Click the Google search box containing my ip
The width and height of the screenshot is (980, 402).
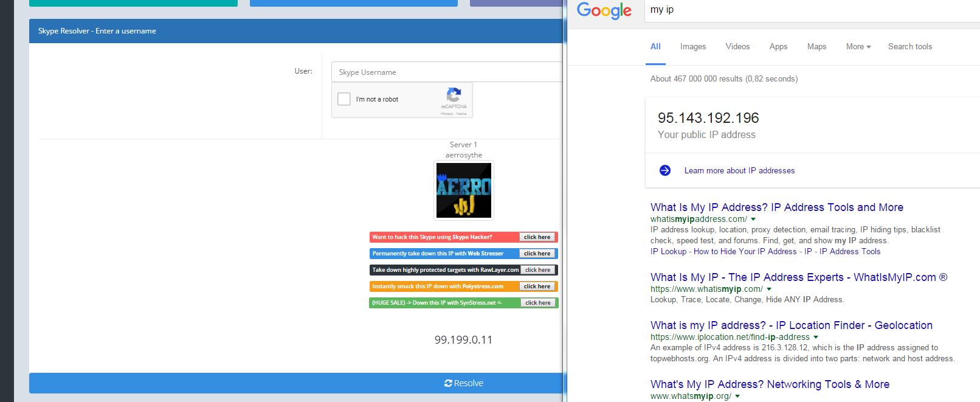tap(812, 10)
